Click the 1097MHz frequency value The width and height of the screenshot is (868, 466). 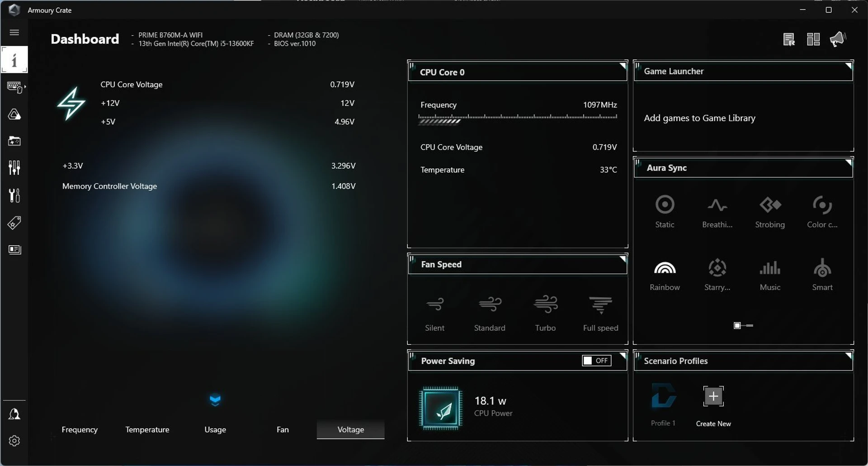click(x=600, y=105)
